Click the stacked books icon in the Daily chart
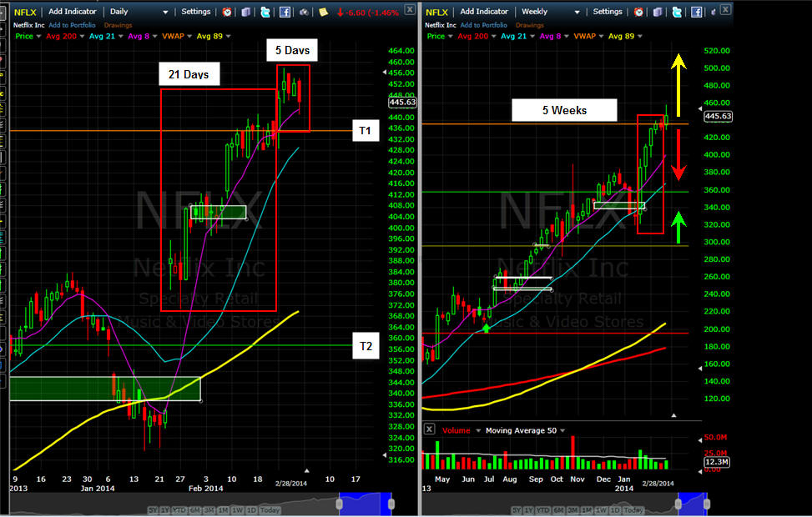The width and height of the screenshot is (812, 517). pyautogui.click(x=246, y=12)
